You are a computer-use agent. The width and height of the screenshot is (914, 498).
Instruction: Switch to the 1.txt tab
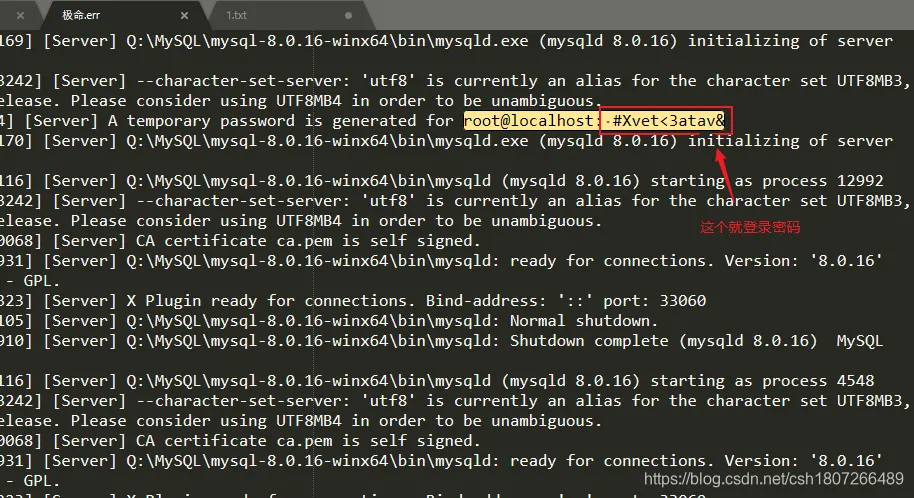click(236, 16)
